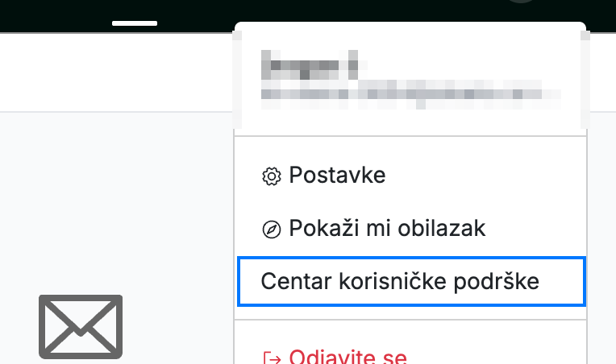Click the white profile card header area
The width and height of the screenshot is (616, 364).
coord(410,79)
